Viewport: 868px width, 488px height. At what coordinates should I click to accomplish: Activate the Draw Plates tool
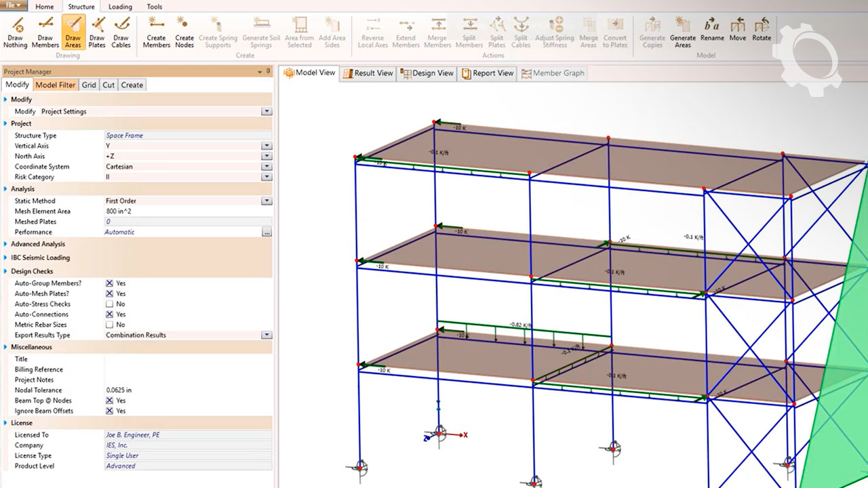97,33
